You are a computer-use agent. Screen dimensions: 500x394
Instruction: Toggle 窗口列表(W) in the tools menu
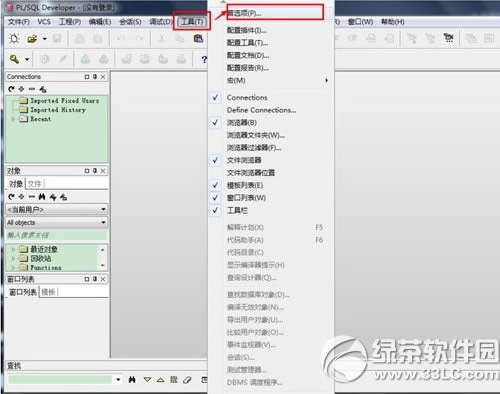pos(246,198)
